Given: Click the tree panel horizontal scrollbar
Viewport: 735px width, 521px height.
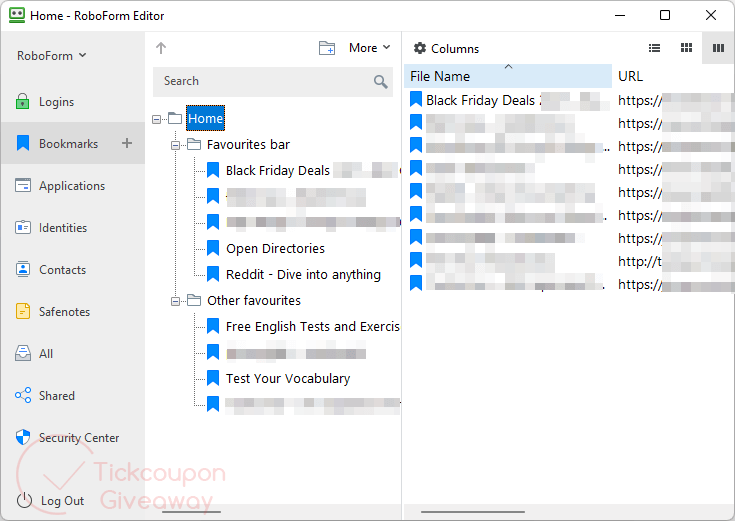Looking at the screenshot, I should (191, 512).
